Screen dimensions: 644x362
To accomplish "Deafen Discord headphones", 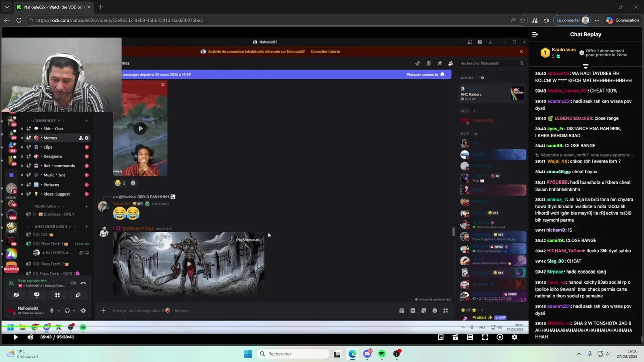I will point(67,311).
